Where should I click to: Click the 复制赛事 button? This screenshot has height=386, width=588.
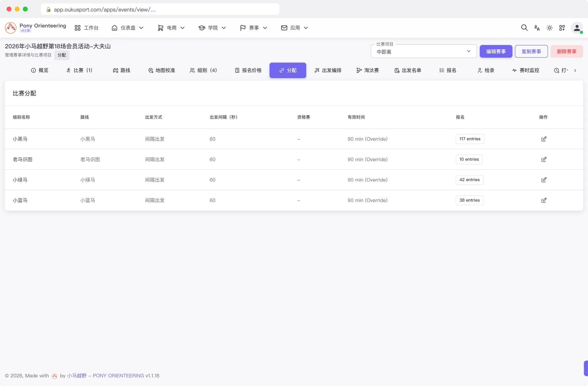(x=531, y=52)
